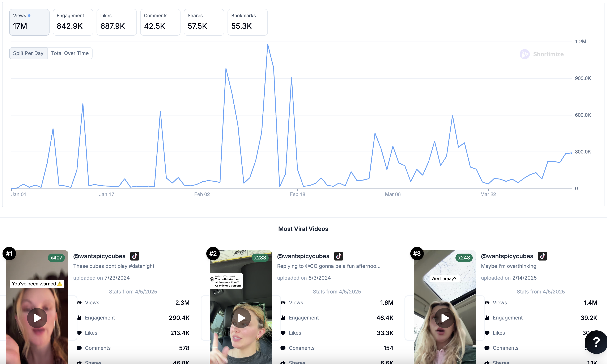Play the #1 viral video
Viewport: 607px width, 364px height.
37,318
